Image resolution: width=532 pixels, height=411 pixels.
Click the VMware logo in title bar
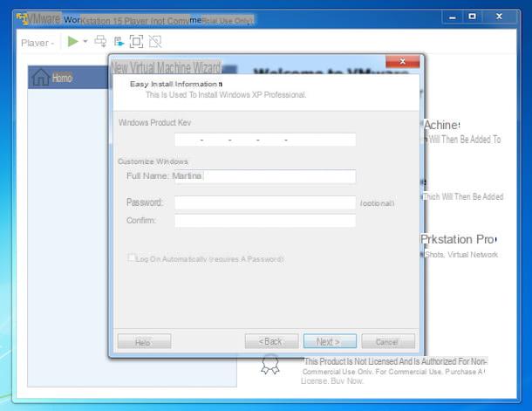pyautogui.click(x=22, y=19)
